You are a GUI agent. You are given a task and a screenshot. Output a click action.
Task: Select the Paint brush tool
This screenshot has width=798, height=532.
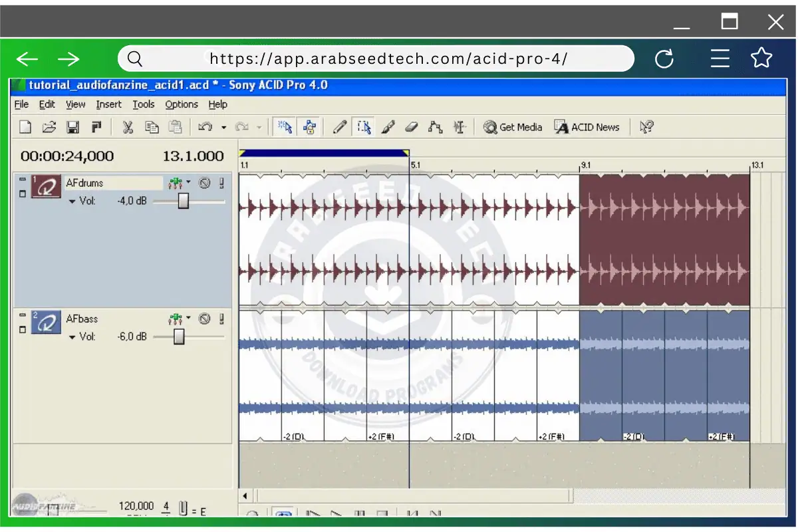pos(388,127)
